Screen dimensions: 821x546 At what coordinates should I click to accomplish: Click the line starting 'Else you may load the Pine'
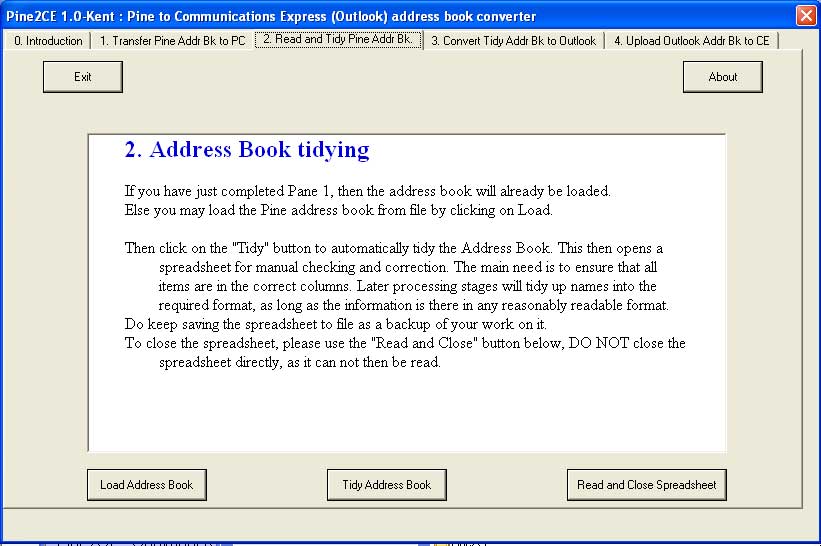click(338, 210)
